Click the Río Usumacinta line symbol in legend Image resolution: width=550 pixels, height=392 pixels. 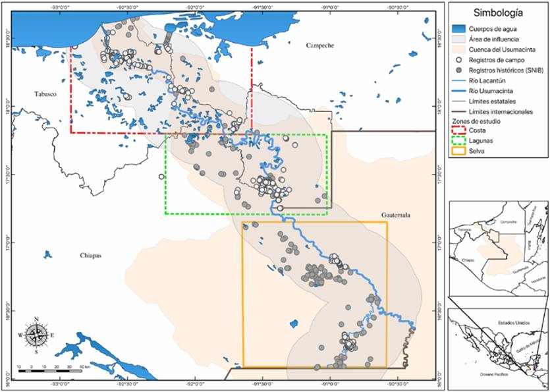458,90
